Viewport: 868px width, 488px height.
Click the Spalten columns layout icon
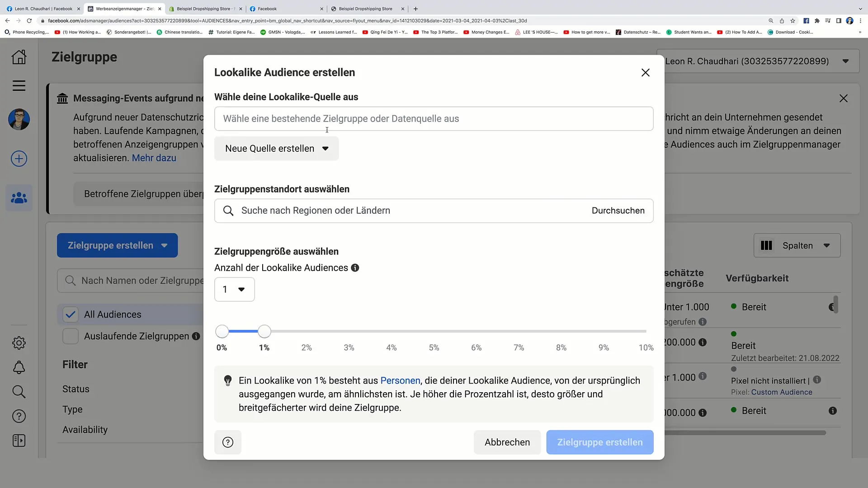[x=767, y=245]
